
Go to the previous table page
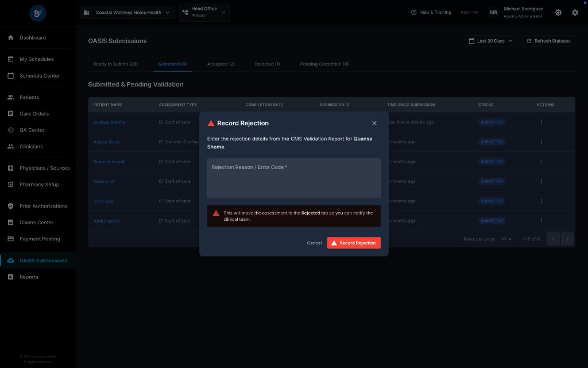[553, 239]
